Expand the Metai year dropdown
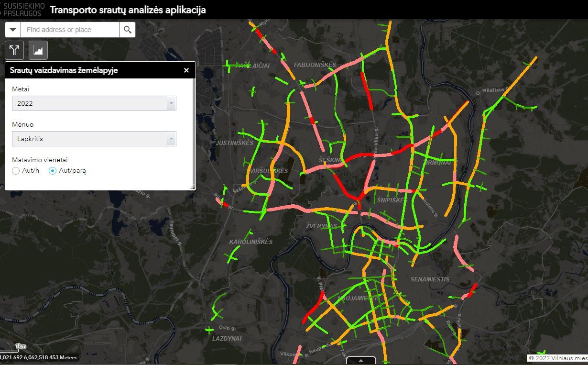This screenshot has height=365, width=588. tap(171, 103)
